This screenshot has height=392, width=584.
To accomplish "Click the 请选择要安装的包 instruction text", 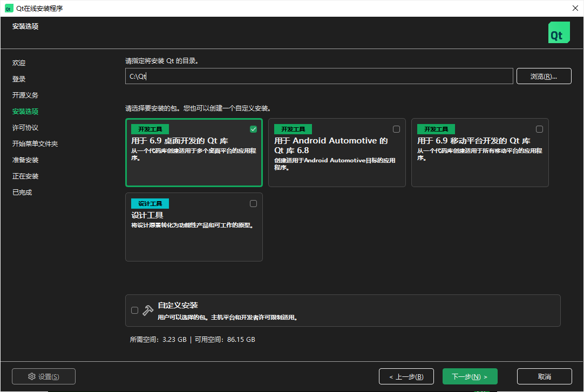I will tap(198, 108).
